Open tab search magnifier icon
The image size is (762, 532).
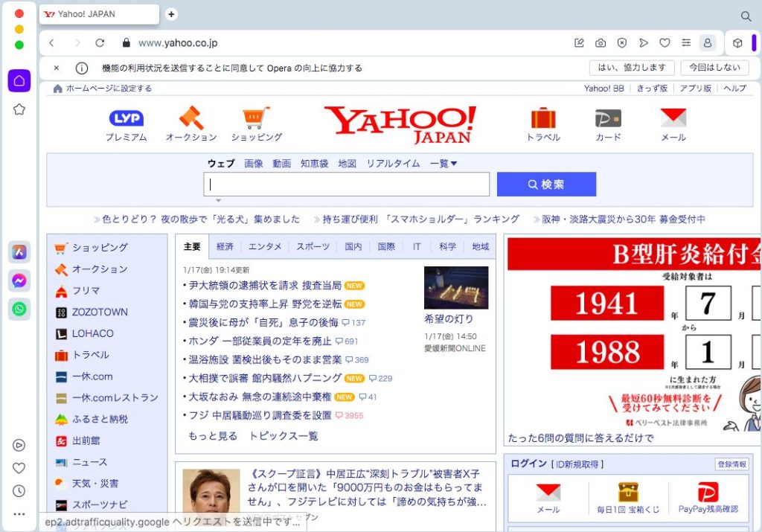[746, 16]
